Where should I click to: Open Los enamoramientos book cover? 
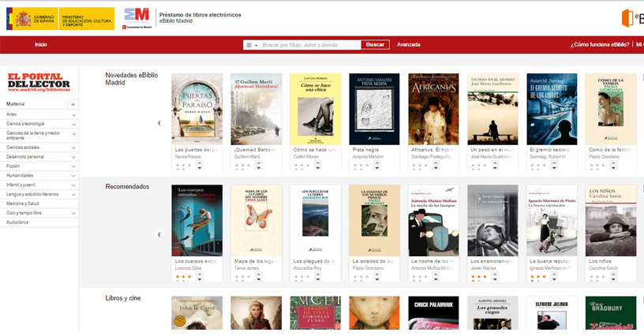(x=492, y=221)
